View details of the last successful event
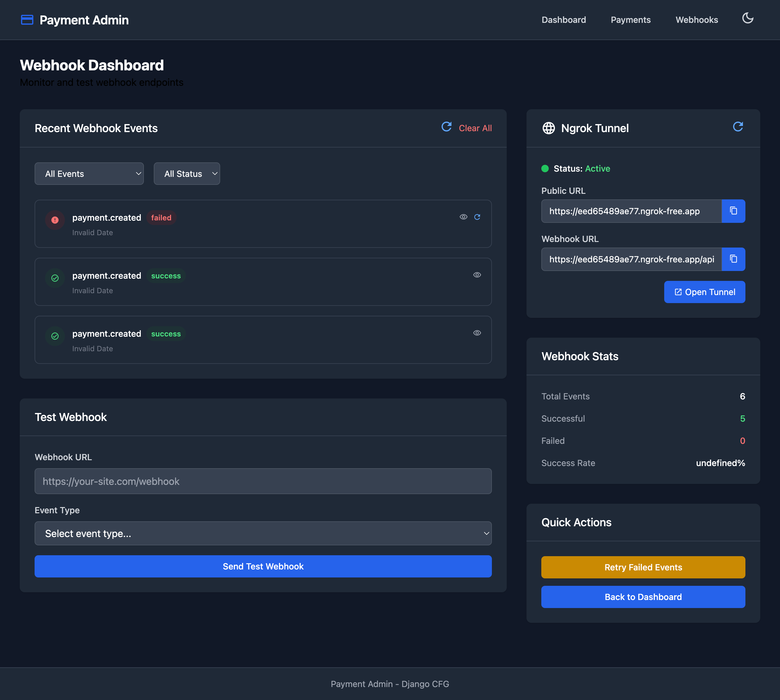 pos(477,333)
